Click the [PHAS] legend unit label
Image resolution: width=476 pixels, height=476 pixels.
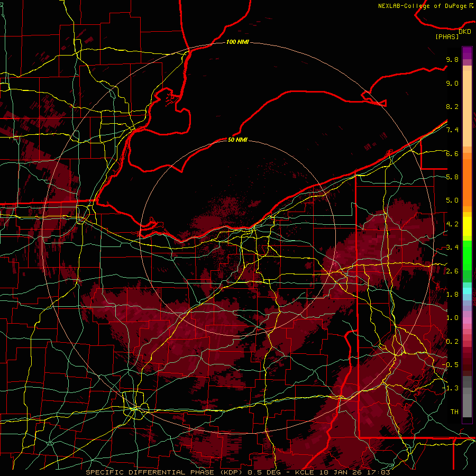pyautogui.click(x=447, y=36)
